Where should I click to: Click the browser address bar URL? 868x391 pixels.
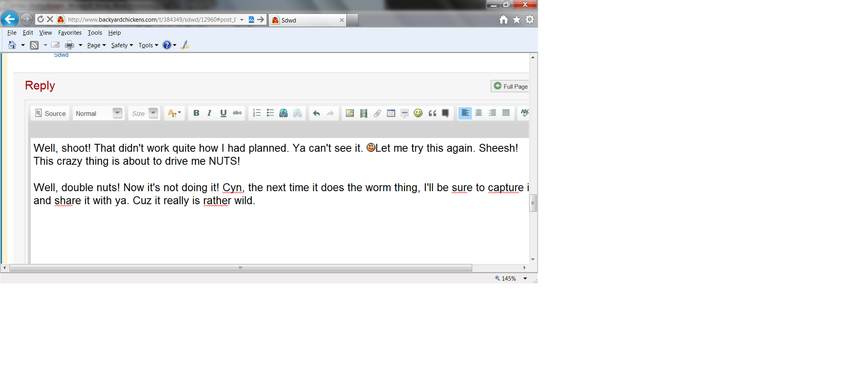point(152,20)
